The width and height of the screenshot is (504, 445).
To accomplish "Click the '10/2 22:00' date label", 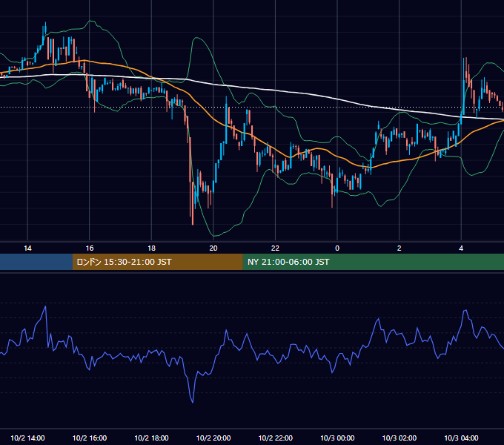I will [276, 438].
